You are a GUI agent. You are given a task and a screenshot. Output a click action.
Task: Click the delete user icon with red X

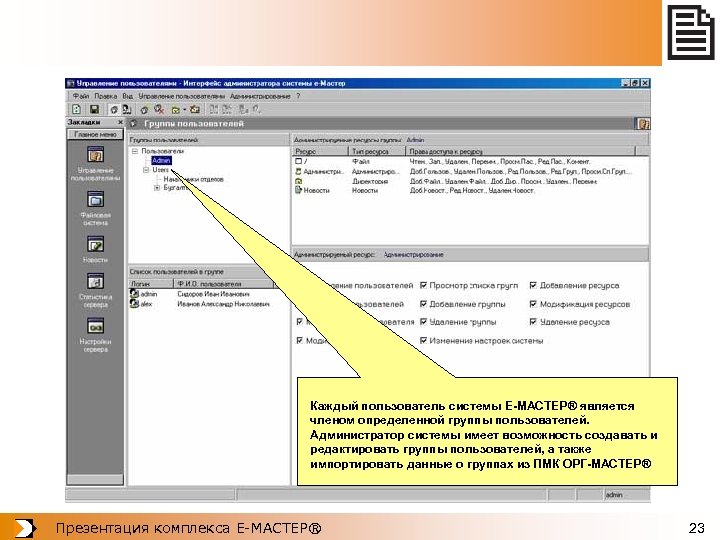coord(159,109)
